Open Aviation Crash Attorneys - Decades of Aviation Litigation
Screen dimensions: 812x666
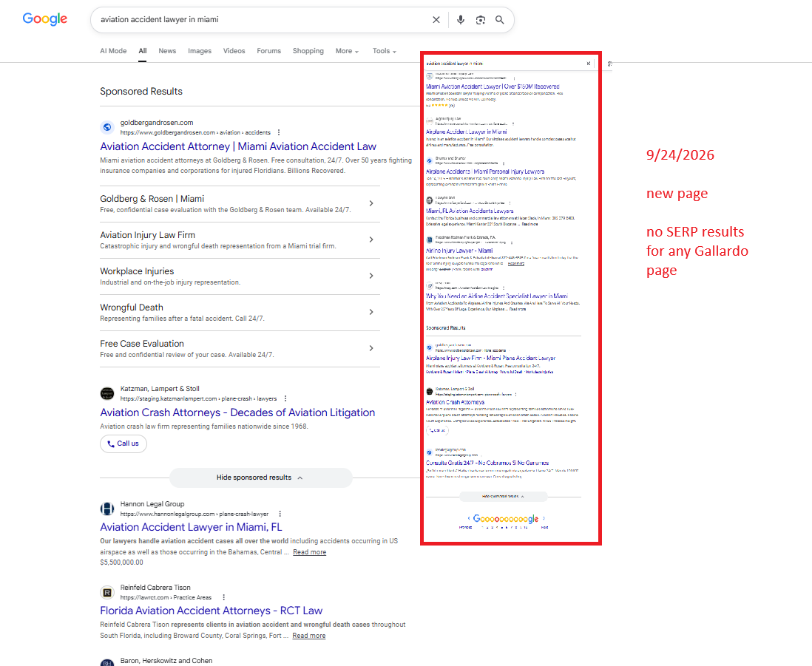pyautogui.click(x=237, y=412)
